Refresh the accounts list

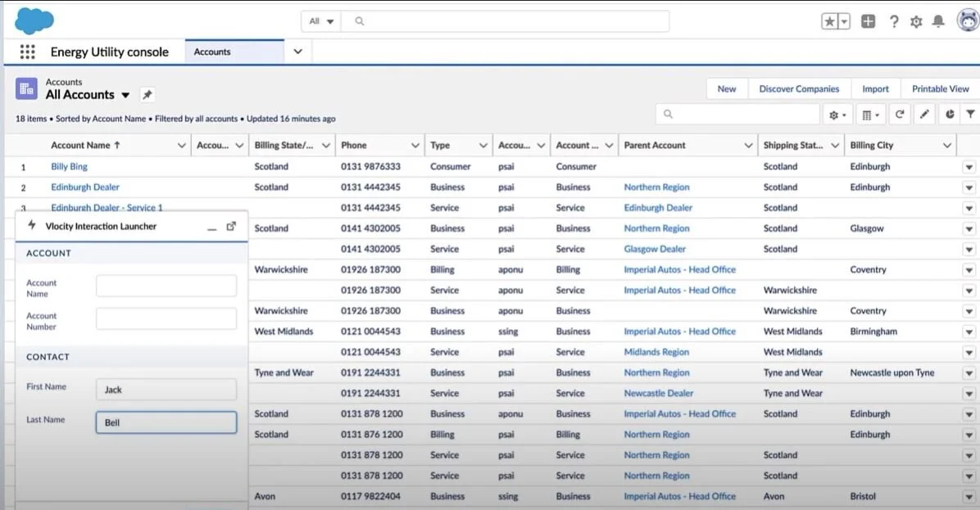[900, 115]
